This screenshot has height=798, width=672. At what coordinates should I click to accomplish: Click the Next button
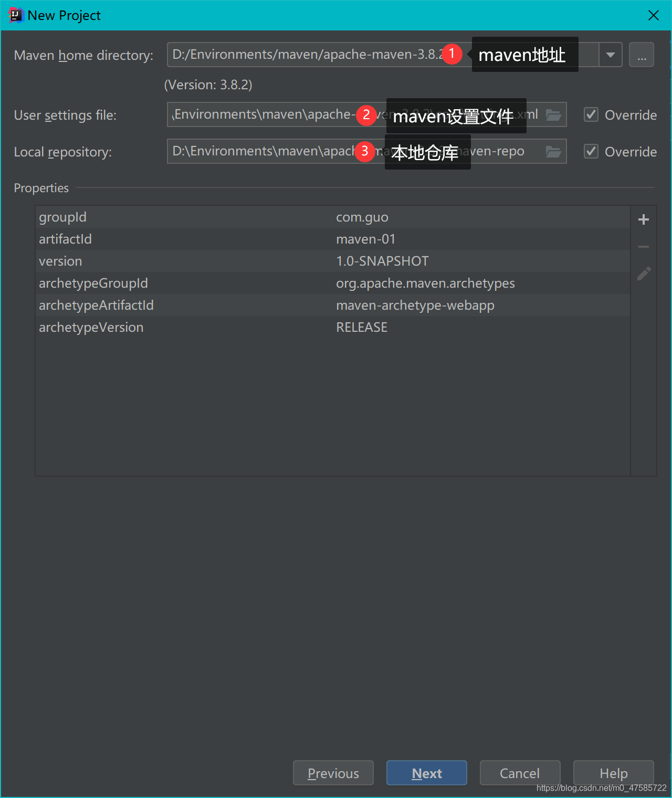click(427, 773)
